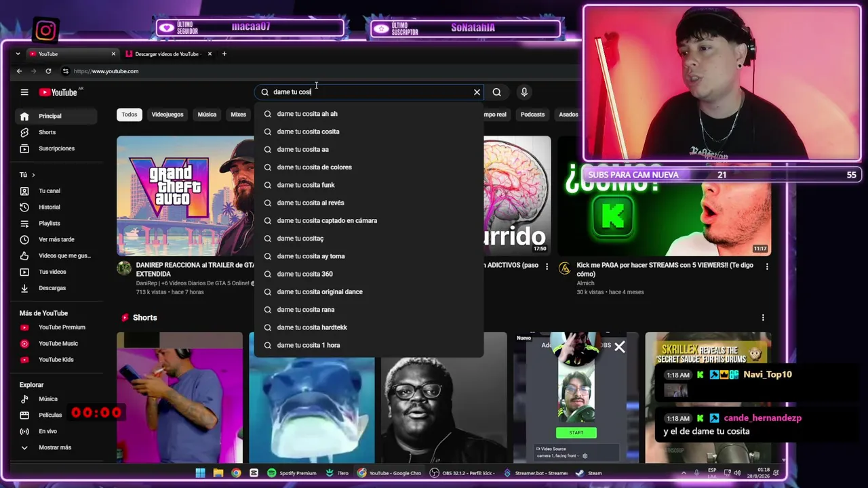868x488 pixels.
Task: Open Shorts in the sidebar
Action: (56, 132)
